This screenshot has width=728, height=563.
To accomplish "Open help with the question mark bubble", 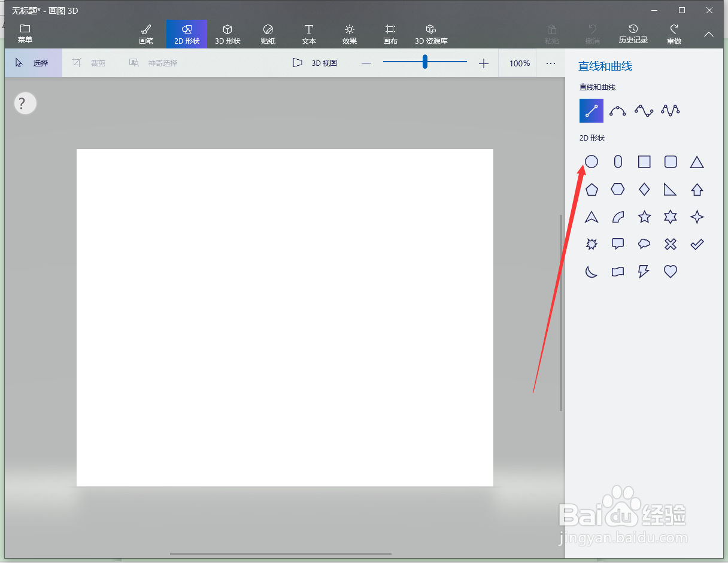I will pos(25,103).
